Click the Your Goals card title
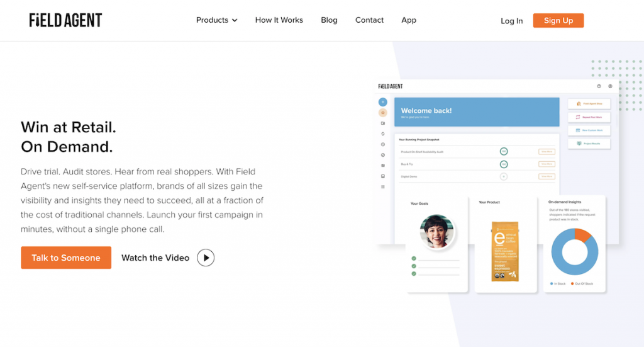644x347 pixels. tap(419, 203)
